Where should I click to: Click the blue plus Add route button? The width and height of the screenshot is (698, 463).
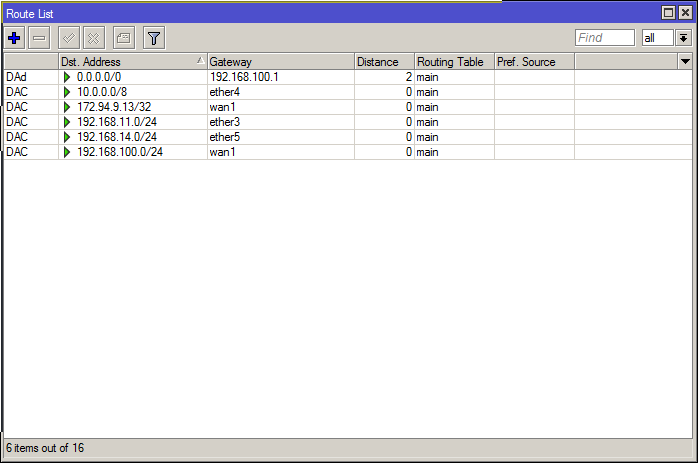click(x=15, y=38)
